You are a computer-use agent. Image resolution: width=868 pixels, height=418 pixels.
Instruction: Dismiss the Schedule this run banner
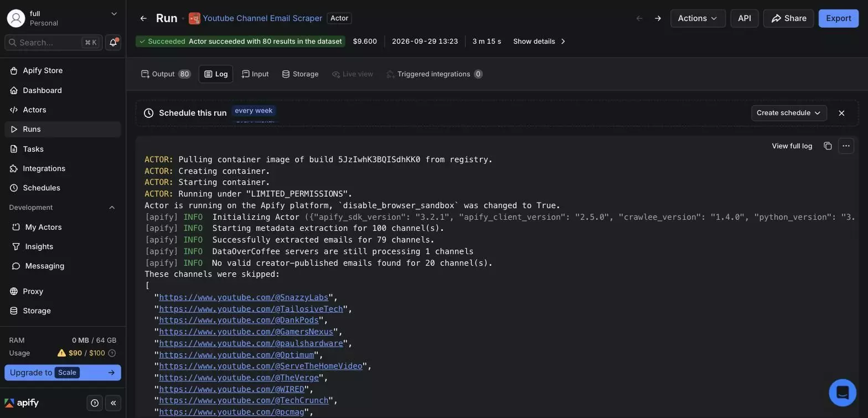(841, 113)
